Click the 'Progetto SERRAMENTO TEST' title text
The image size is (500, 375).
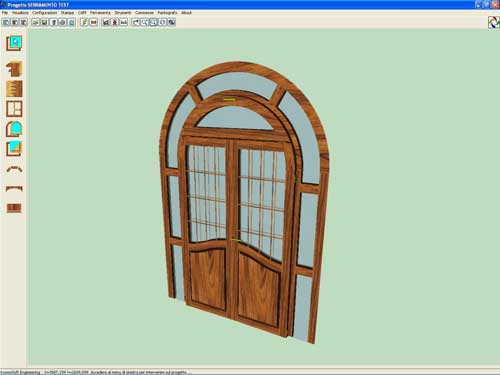pyautogui.click(x=38, y=5)
